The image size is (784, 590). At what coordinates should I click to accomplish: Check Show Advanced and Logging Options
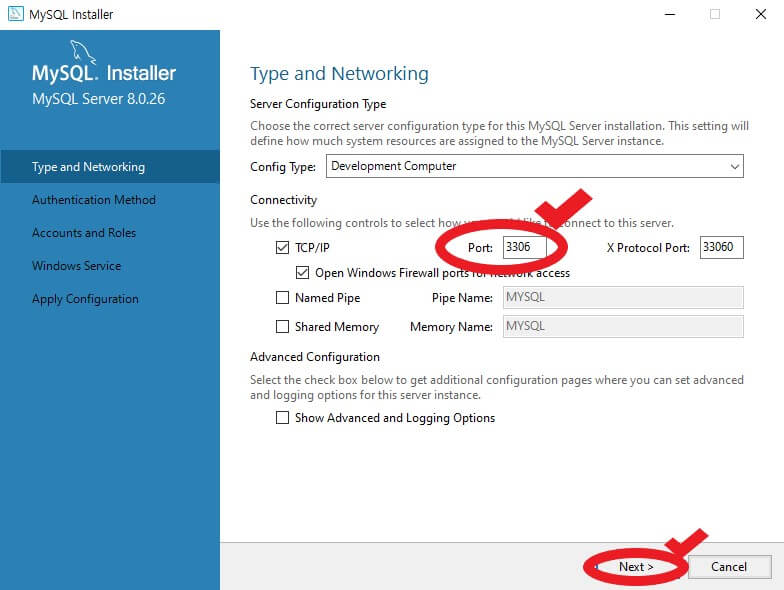point(282,418)
